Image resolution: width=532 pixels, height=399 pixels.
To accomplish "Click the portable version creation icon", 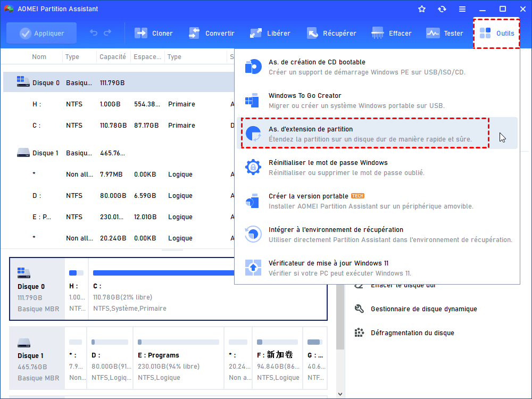I will coord(252,201).
